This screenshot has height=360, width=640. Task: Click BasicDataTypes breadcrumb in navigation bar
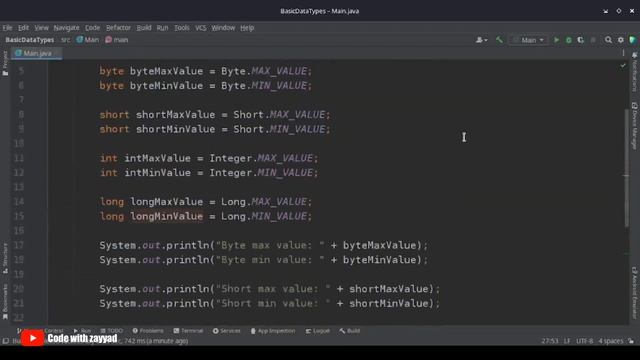(30, 40)
